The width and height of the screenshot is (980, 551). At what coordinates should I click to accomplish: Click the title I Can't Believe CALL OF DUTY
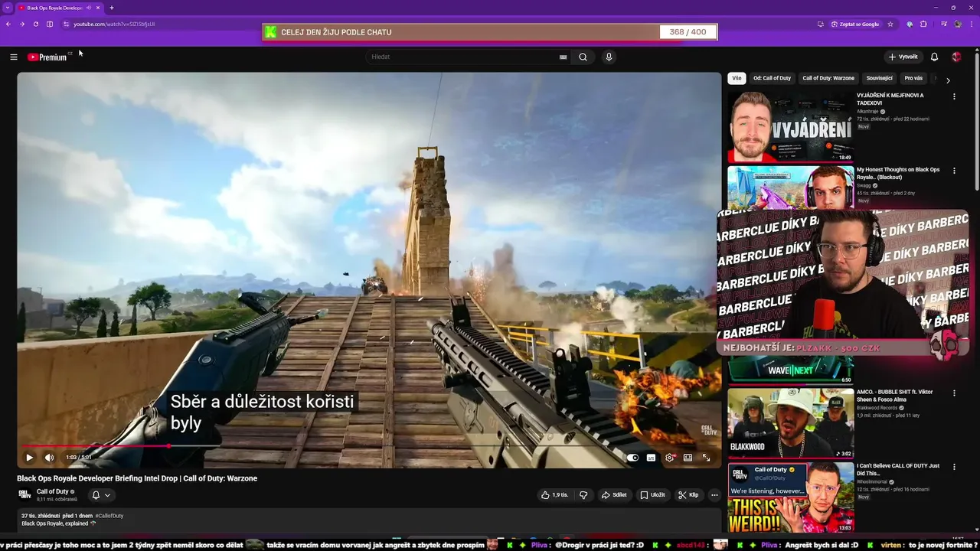[898, 469]
